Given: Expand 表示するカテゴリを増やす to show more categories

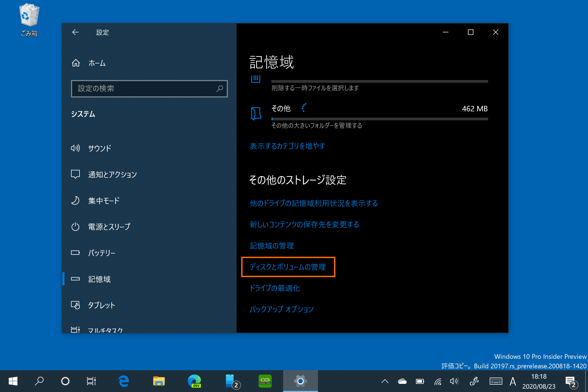Looking at the screenshot, I should 287,146.
